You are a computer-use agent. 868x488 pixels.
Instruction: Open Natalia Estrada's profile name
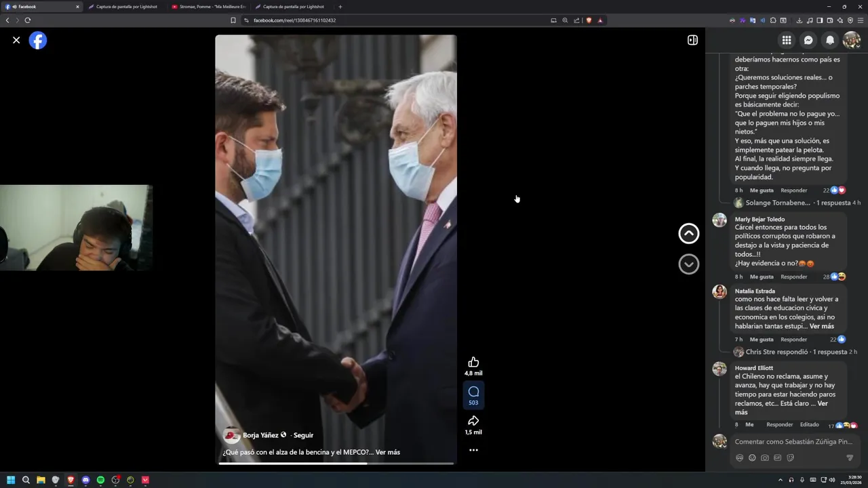[755, 291]
